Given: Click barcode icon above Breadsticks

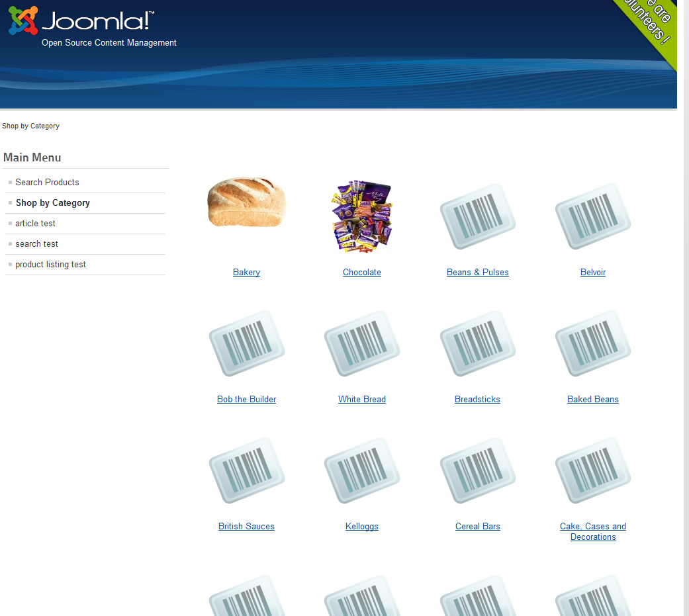Looking at the screenshot, I should 478,343.
